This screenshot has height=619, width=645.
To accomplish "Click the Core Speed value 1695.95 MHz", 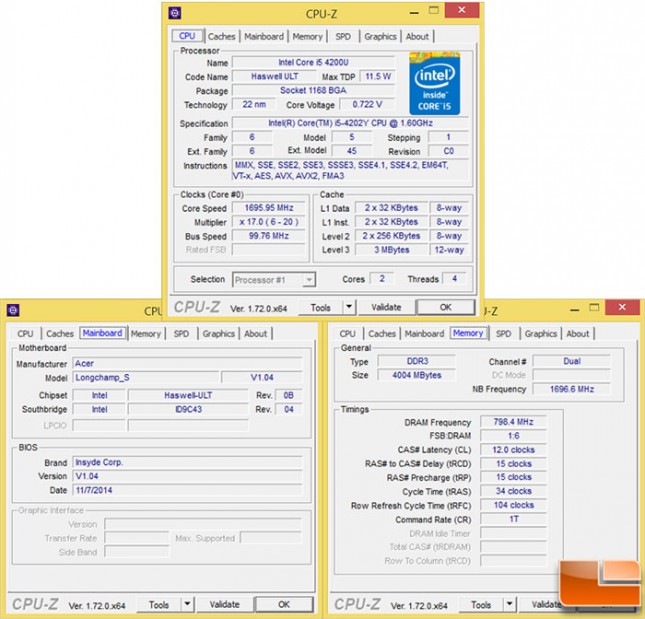I will tap(269, 208).
